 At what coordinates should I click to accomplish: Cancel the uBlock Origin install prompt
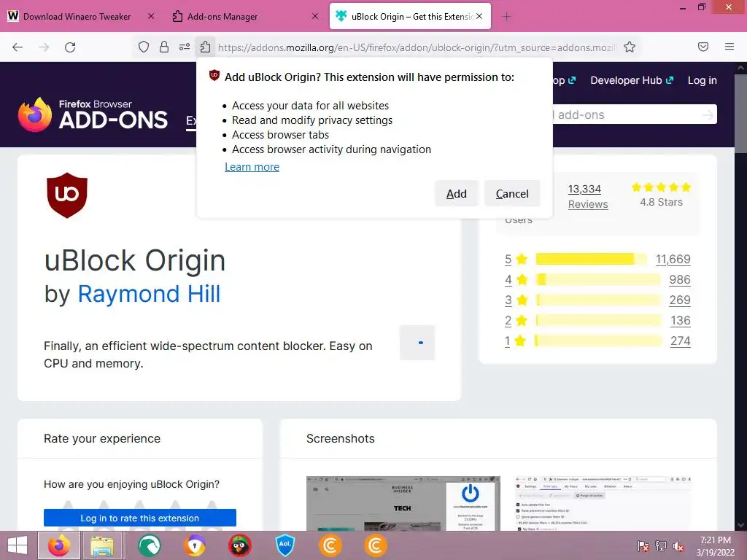click(512, 193)
